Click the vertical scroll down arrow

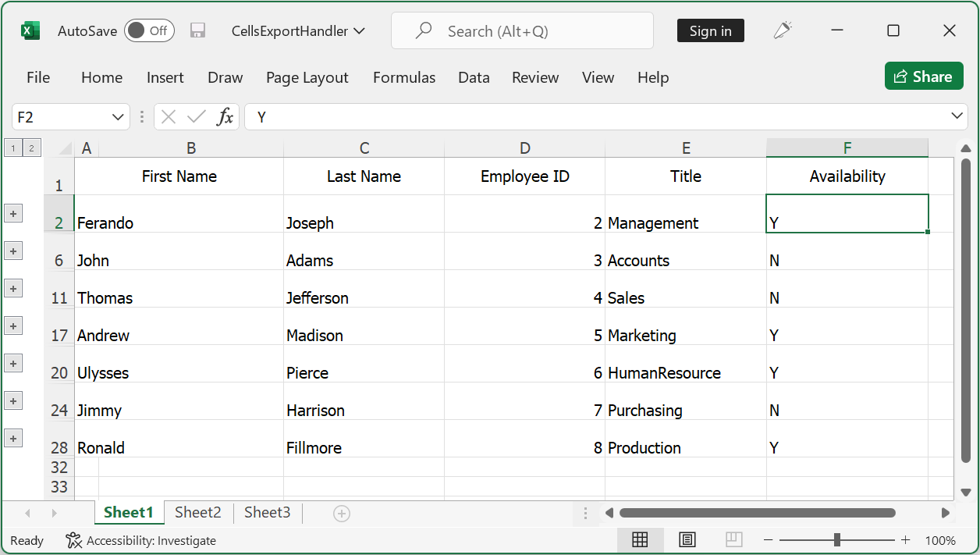pyautogui.click(x=966, y=492)
